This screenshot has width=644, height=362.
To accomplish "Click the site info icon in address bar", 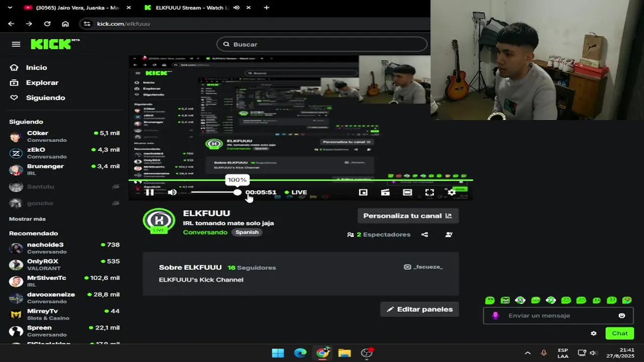I will tap(87, 24).
